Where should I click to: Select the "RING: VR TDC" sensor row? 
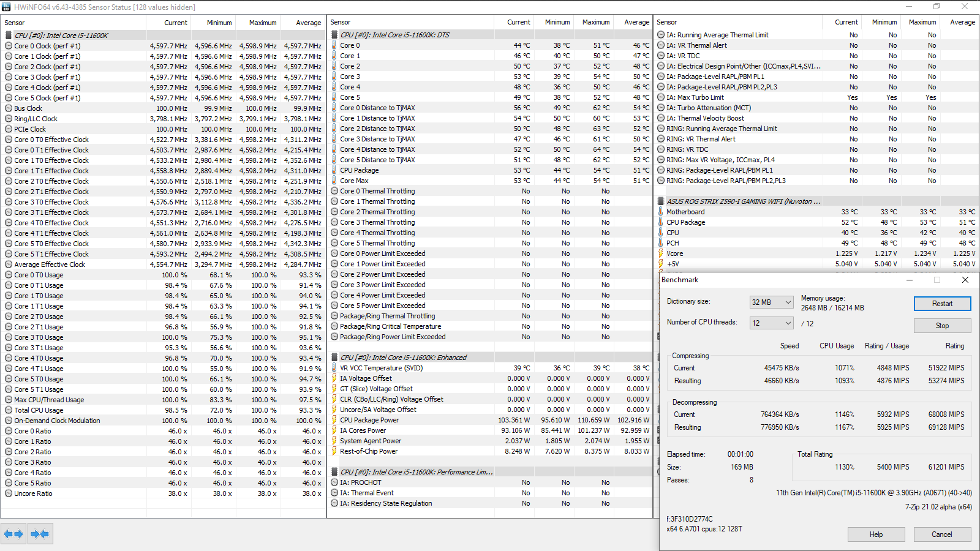pos(816,149)
